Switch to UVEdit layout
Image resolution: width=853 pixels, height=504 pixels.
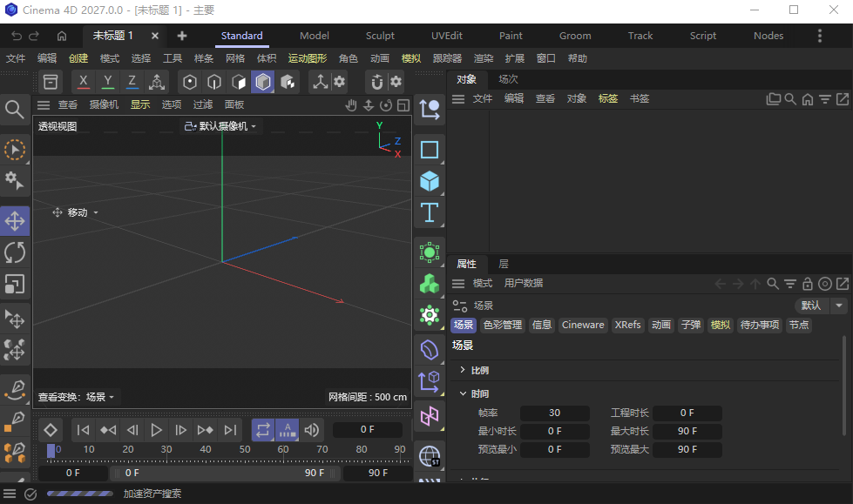coord(447,36)
